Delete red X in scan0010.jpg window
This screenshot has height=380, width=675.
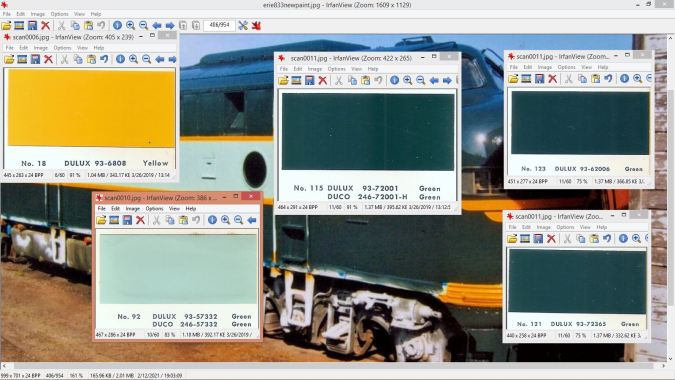tap(140, 220)
